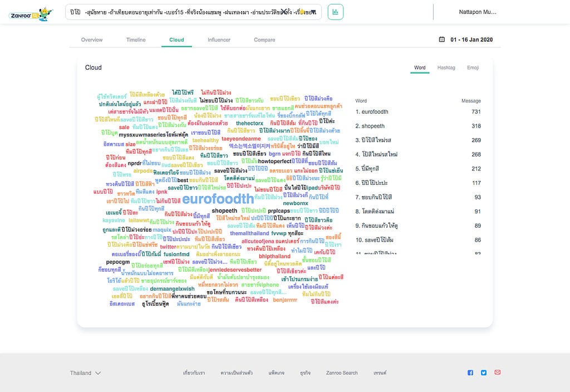
Task: Click the large eurofoodth word in cloud
Action: point(218,199)
